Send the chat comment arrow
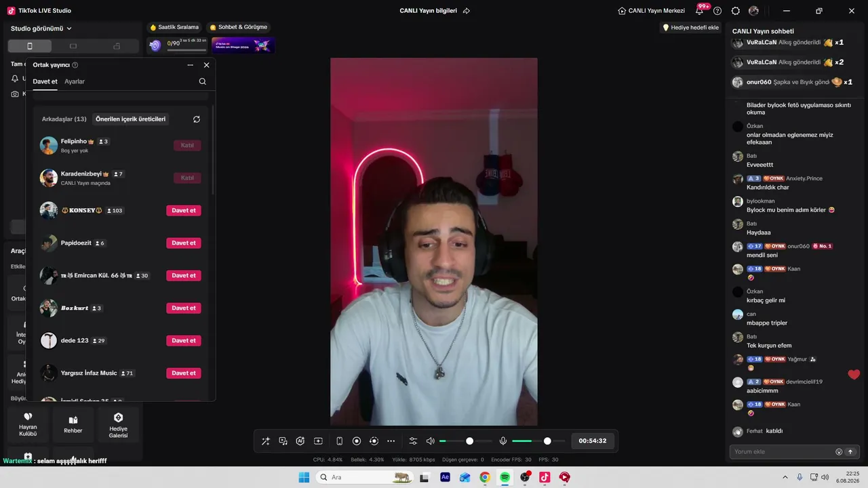Viewport: 868px width, 488px height. pos(850,452)
